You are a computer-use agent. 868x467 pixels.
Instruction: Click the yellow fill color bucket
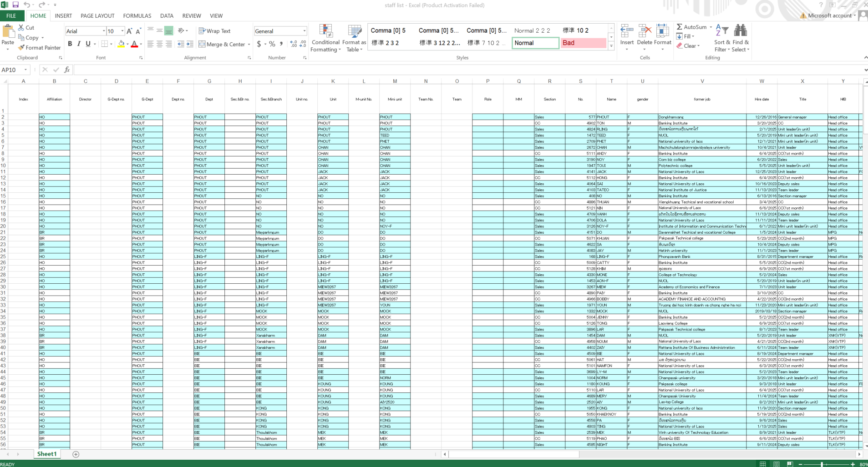point(121,44)
